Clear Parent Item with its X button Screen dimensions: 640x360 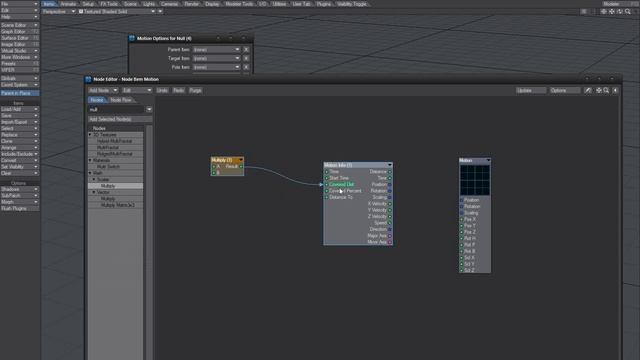pyautogui.click(x=246, y=49)
